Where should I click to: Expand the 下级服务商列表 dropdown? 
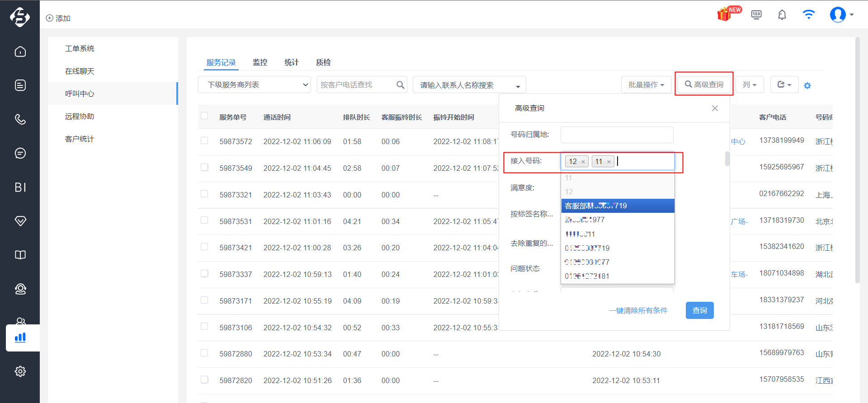pyautogui.click(x=255, y=85)
